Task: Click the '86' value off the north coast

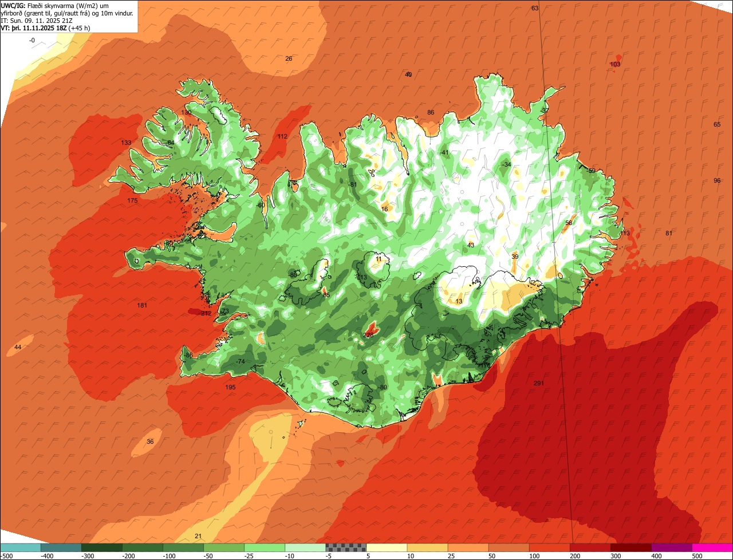Action: pos(431,112)
